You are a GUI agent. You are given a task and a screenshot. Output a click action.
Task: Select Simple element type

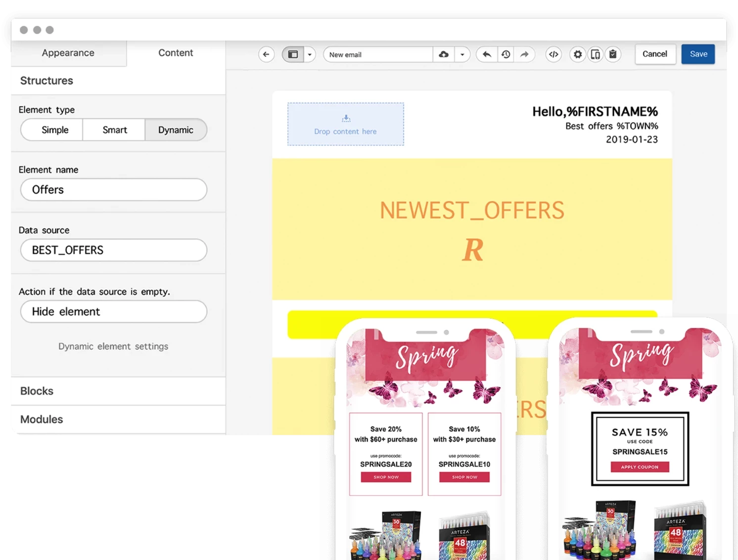(x=55, y=130)
